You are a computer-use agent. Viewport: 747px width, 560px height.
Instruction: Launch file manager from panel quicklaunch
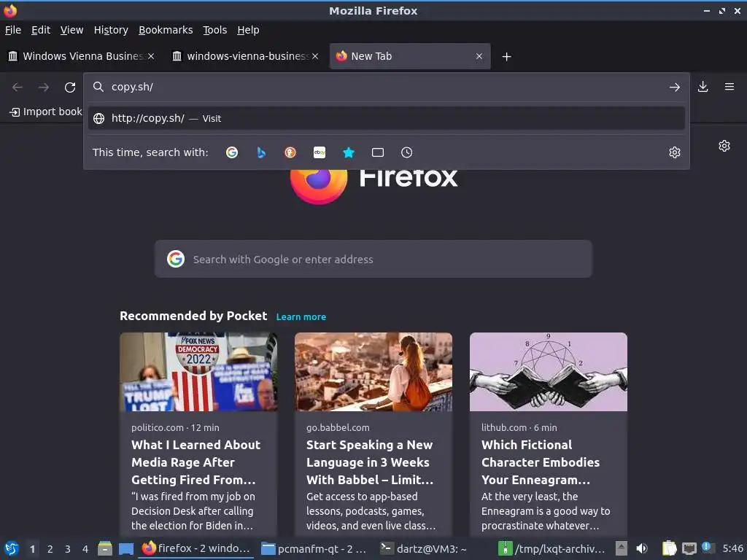[x=105, y=549]
